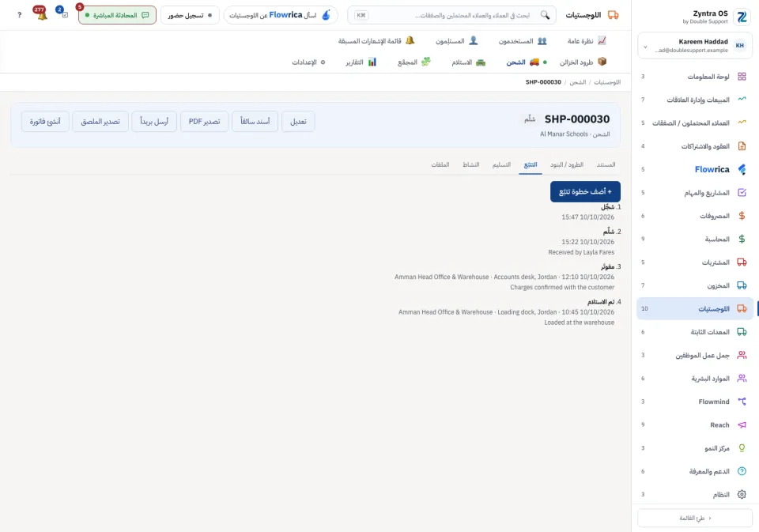759x532 pixels.
Task: Click the SHP-000030 shipment title
Action: tap(577, 119)
